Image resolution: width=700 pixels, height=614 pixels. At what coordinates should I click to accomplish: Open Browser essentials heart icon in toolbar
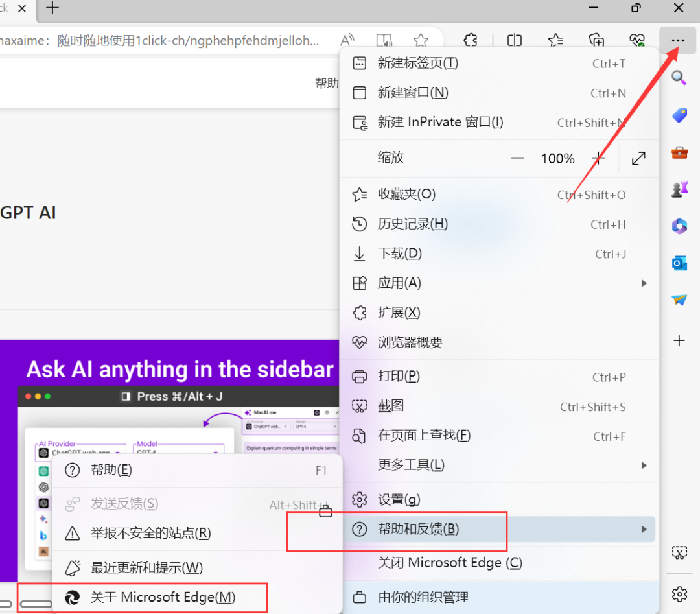[637, 41]
